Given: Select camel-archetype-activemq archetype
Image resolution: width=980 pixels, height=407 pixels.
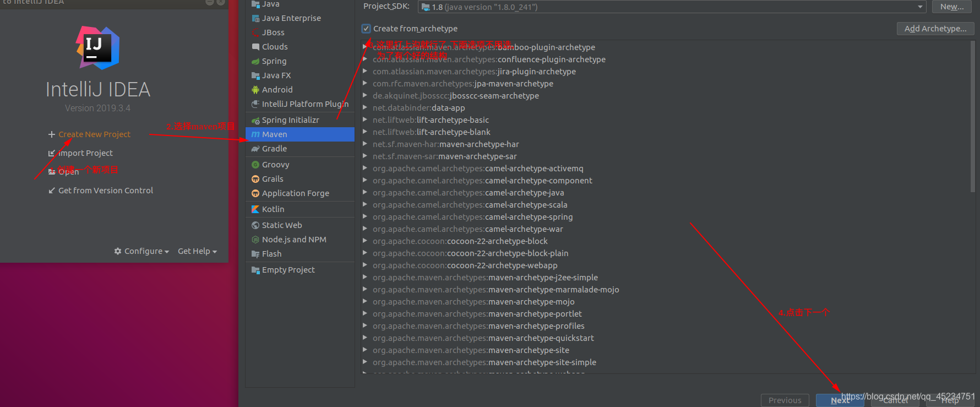Looking at the screenshot, I should tap(478, 169).
